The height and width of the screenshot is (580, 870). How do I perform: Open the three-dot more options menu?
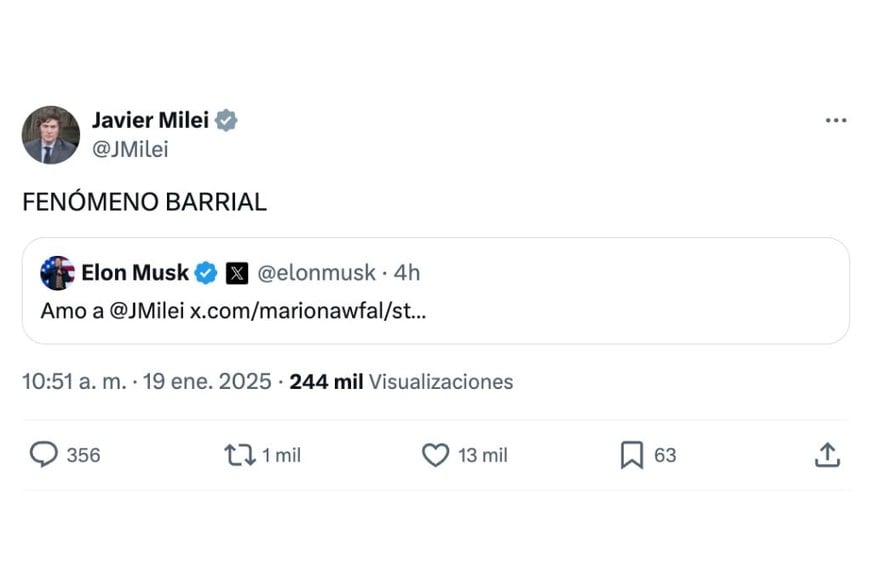pyautogui.click(x=836, y=121)
